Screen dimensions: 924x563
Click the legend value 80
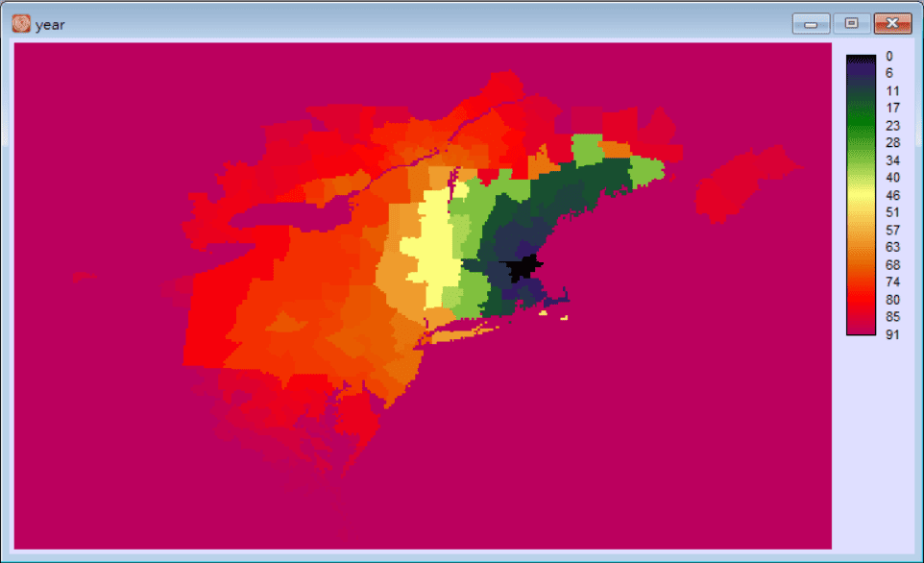(x=892, y=300)
